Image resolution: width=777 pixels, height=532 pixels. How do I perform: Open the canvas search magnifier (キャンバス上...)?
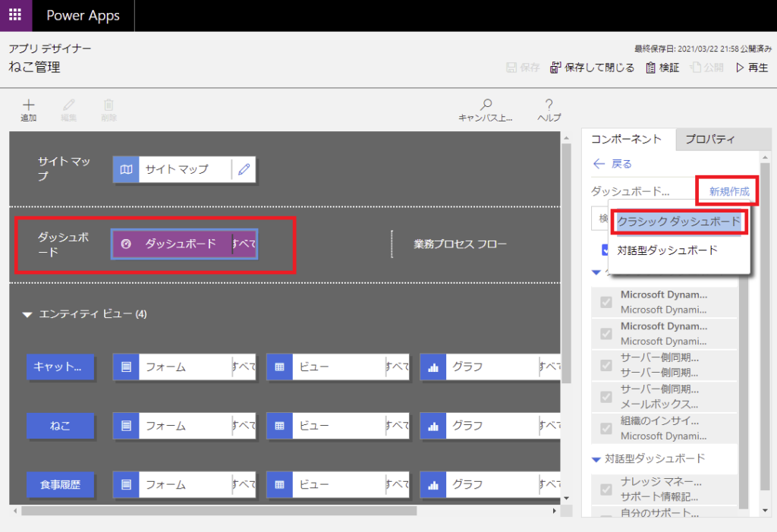(486, 104)
